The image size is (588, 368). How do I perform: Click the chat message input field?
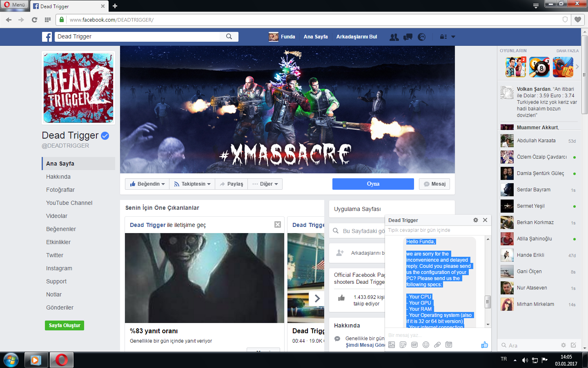click(438, 335)
